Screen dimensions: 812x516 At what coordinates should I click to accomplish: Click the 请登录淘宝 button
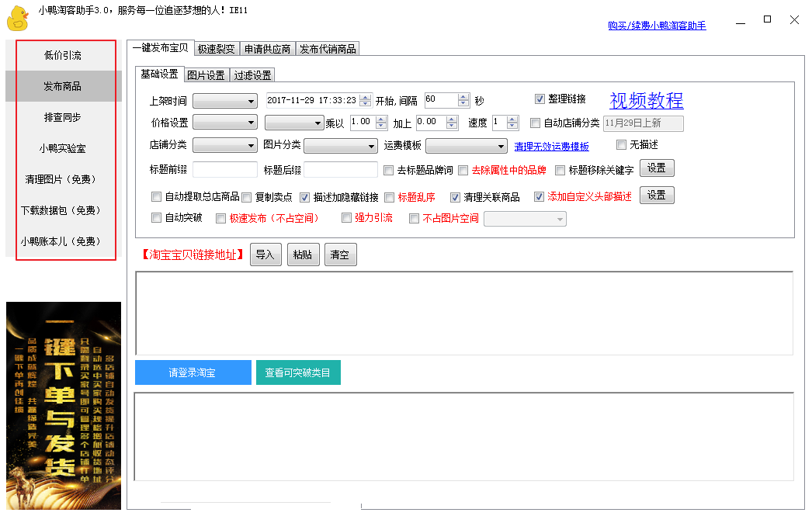pyautogui.click(x=193, y=372)
